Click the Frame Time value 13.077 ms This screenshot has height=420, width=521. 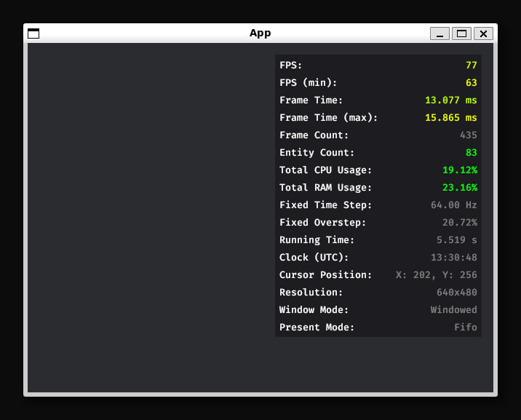pos(450,100)
